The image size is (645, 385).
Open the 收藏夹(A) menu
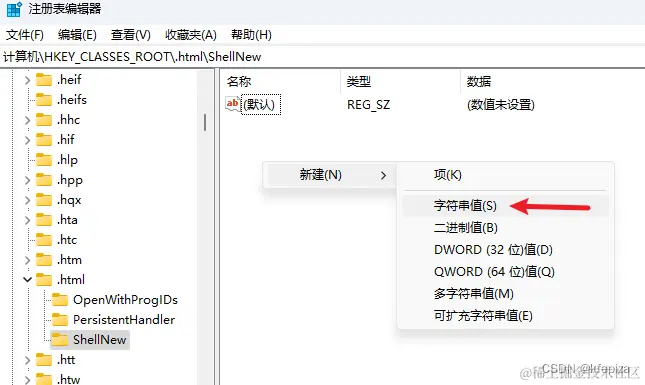[x=191, y=35]
